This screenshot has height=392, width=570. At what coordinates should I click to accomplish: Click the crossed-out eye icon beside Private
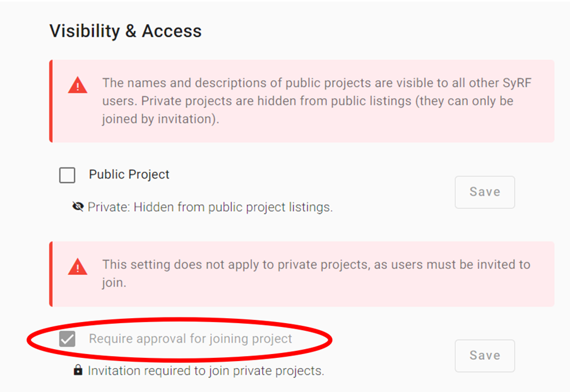point(78,206)
